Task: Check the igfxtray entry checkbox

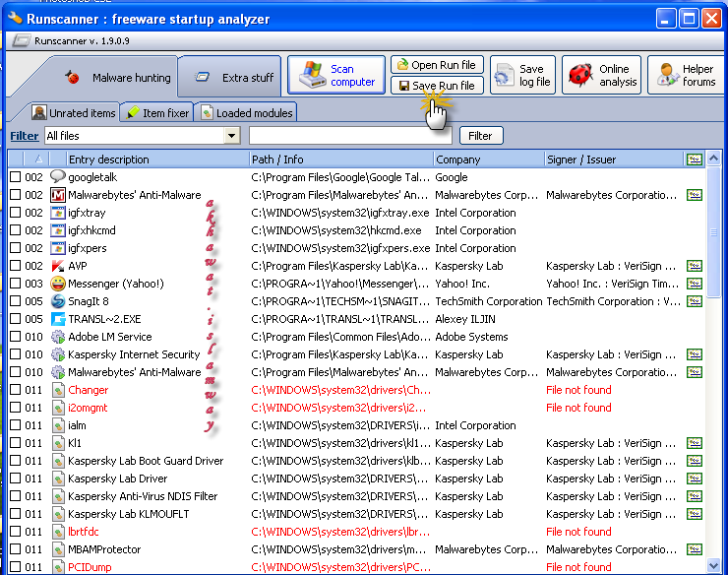Action: [x=16, y=213]
